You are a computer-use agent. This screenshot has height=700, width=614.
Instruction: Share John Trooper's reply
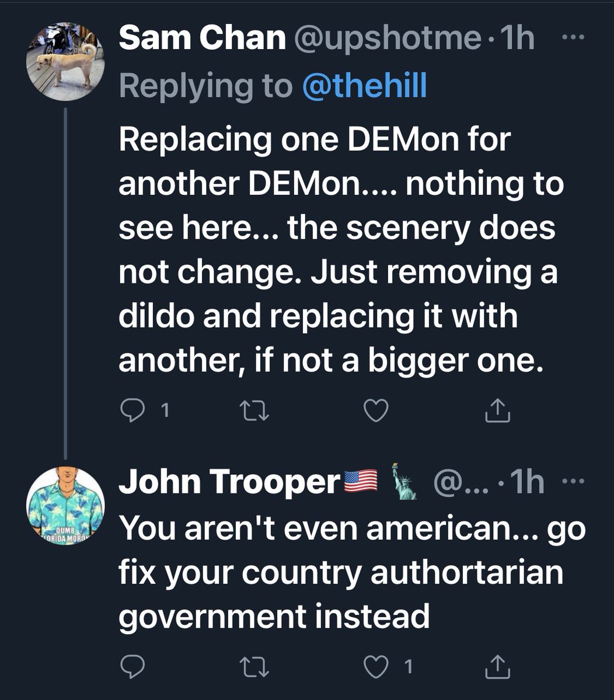coord(498,666)
